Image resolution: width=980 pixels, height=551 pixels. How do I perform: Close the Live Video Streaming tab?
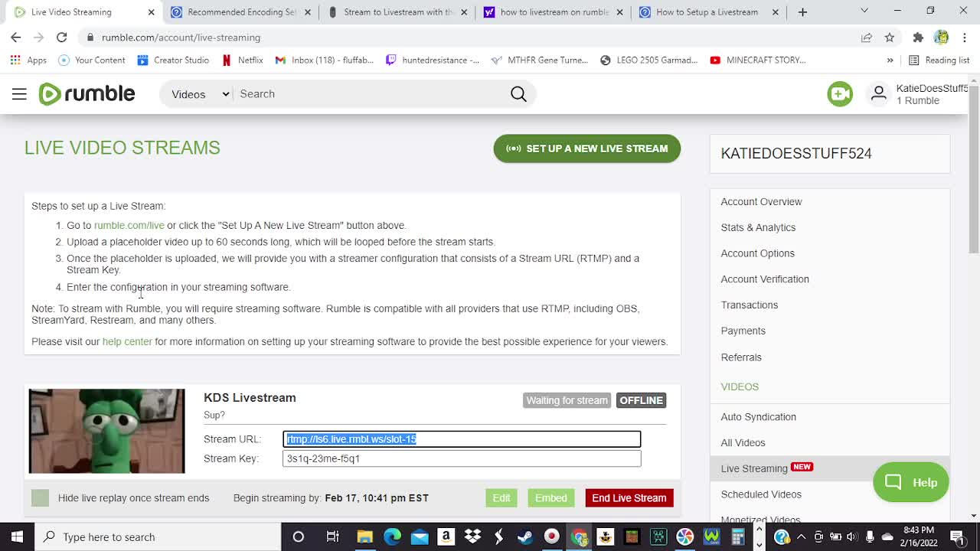[151, 12]
